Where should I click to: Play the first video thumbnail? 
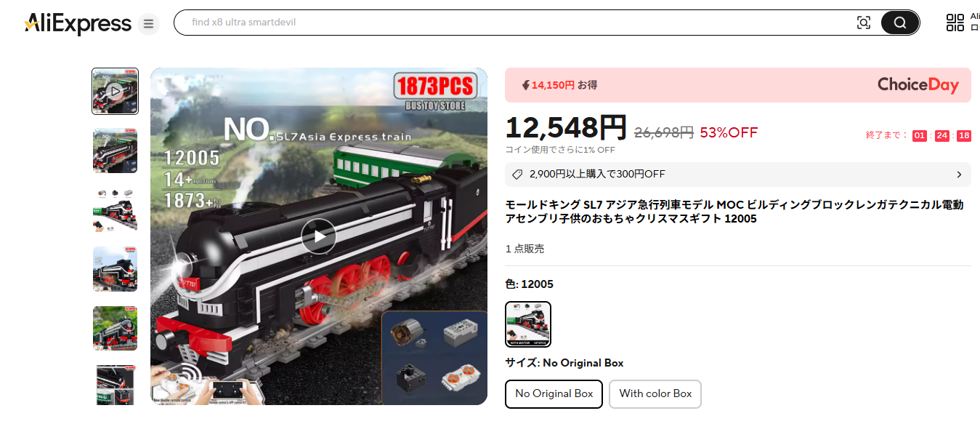coord(115,92)
